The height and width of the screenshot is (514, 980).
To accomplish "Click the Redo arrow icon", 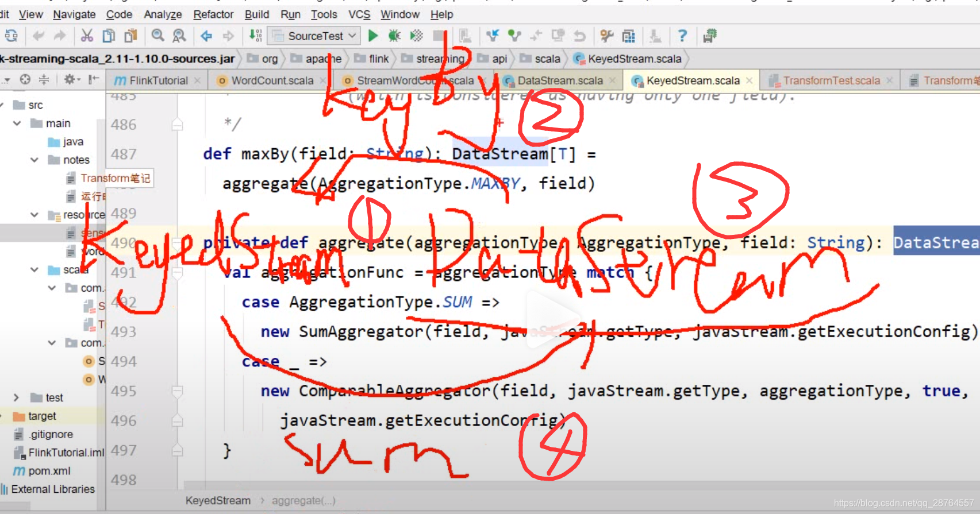I will coord(60,36).
